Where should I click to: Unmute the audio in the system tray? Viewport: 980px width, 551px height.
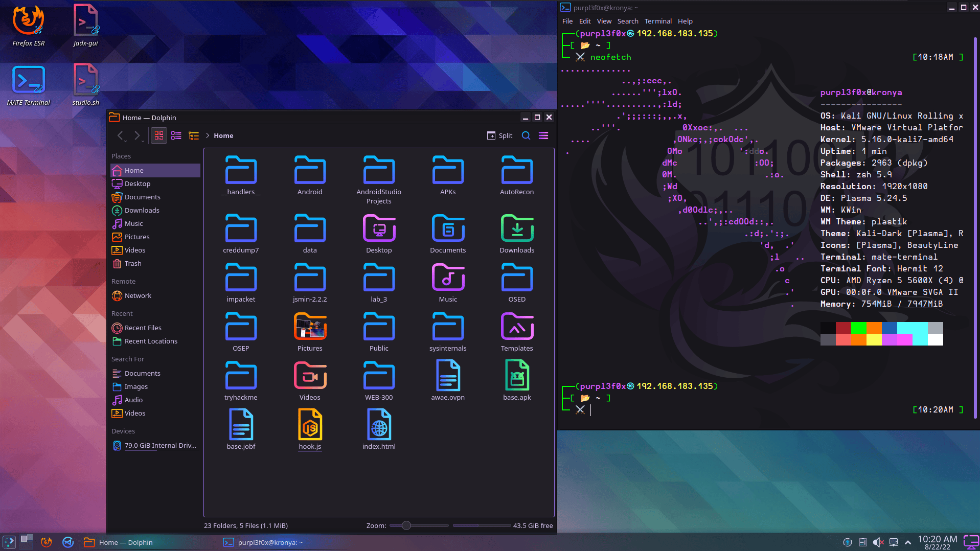click(x=879, y=542)
